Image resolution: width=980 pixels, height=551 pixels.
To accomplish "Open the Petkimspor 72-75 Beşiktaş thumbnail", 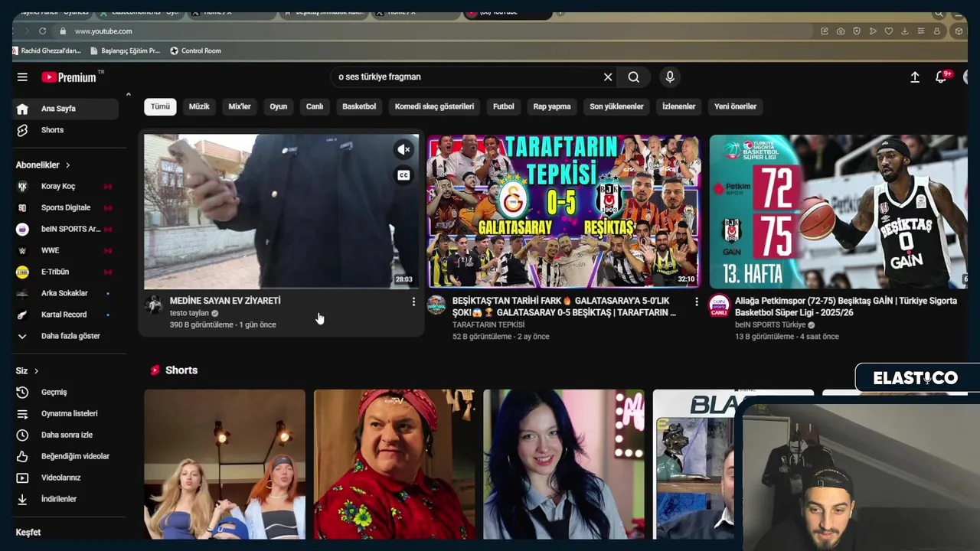I will pos(838,212).
